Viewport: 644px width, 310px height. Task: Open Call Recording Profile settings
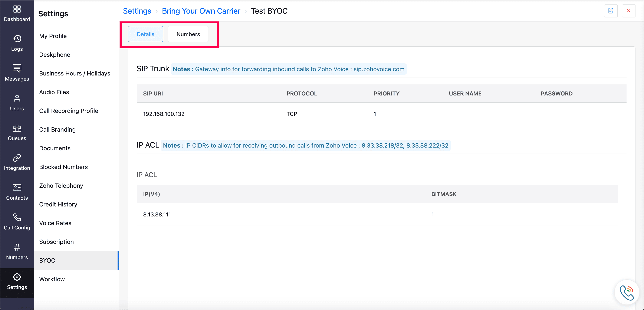(69, 111)
